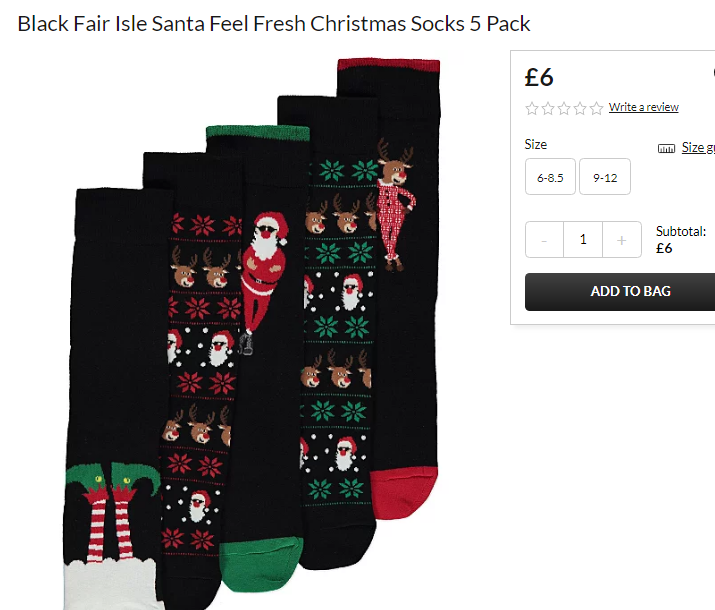Increase quantity with plus button
The image size is (715, 610).
pyautogui.click(x=622, y=240)
